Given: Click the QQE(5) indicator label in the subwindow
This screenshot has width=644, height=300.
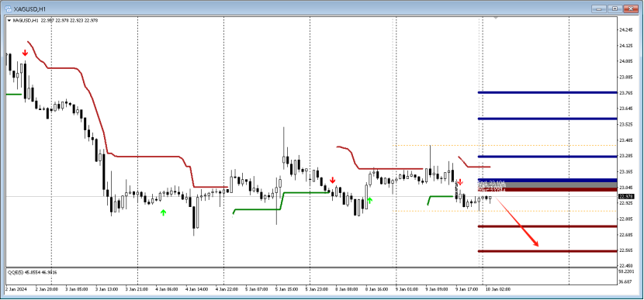Looking at the screenshot, I should (32, 272).
